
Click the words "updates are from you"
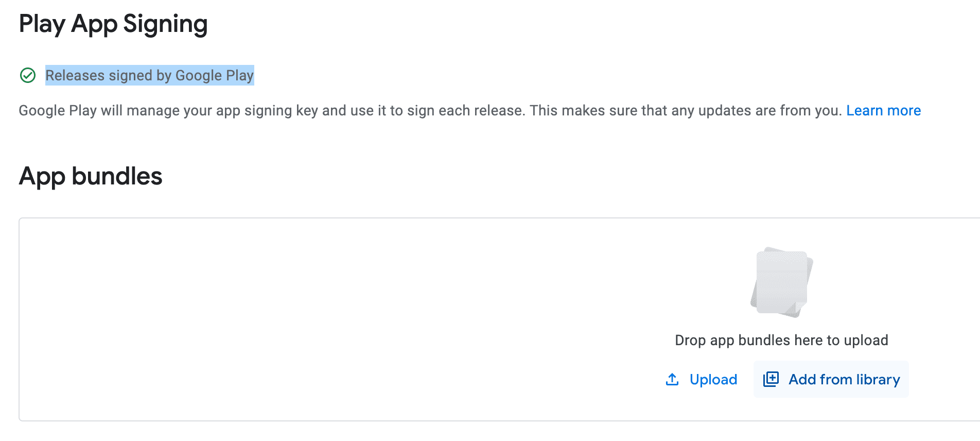[770, 111]
